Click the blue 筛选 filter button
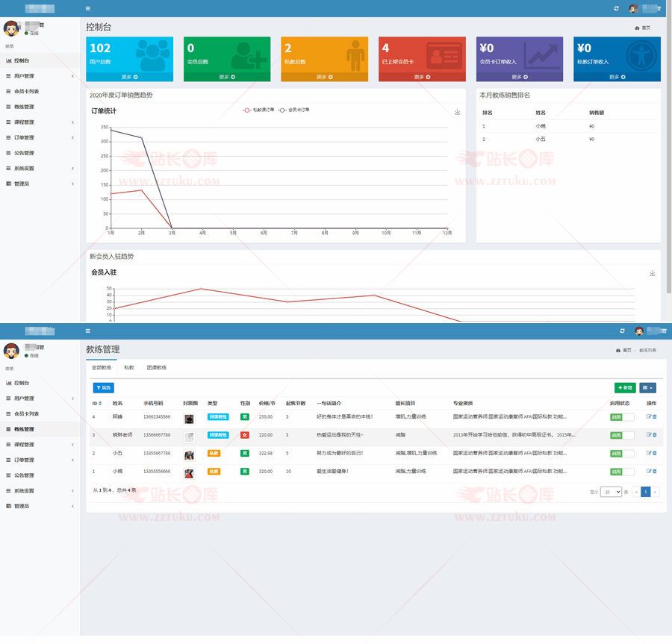 (103, 388)
